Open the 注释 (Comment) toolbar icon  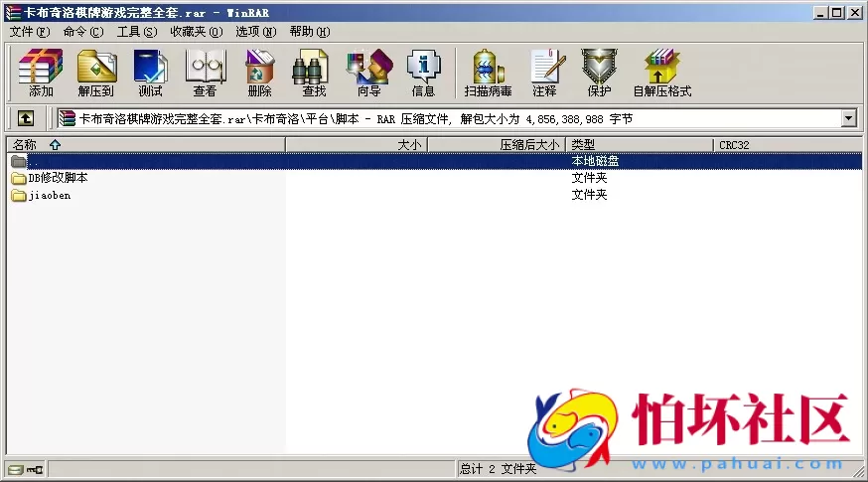point(544,73)
